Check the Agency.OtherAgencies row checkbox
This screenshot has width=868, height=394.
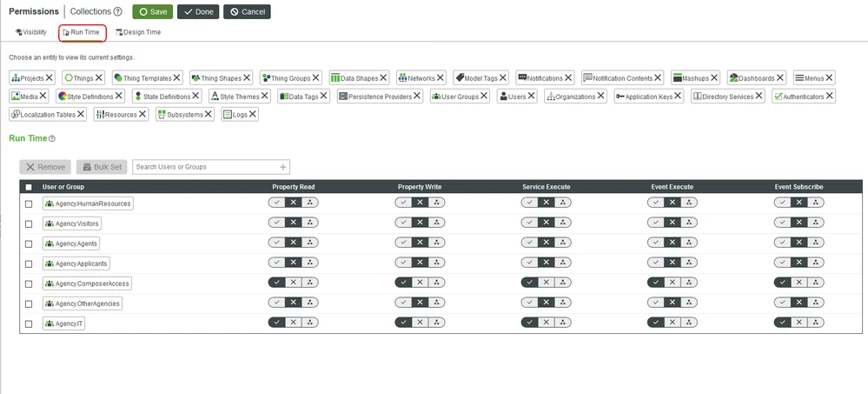coord(29,304)
